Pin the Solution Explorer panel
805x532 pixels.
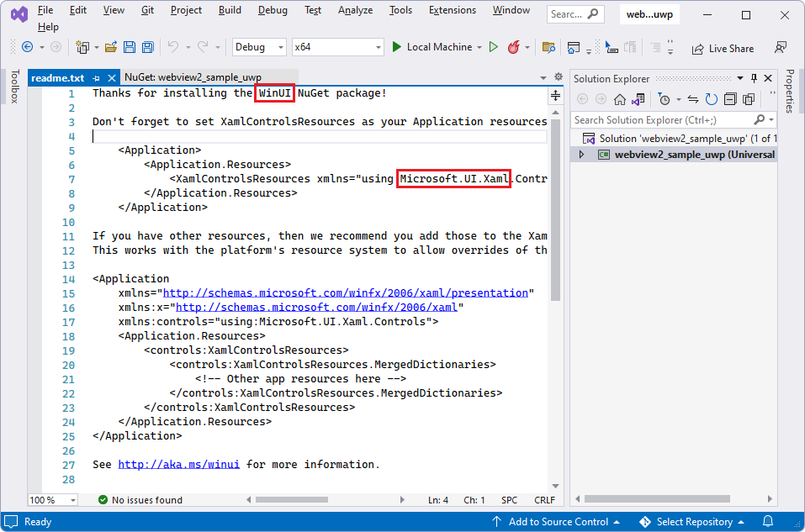coord(754,78)
